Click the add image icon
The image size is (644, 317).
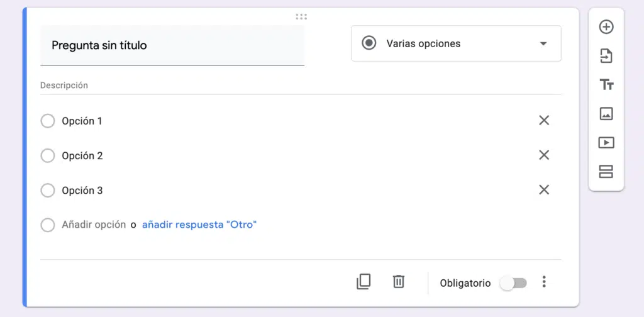coord(606,114)
